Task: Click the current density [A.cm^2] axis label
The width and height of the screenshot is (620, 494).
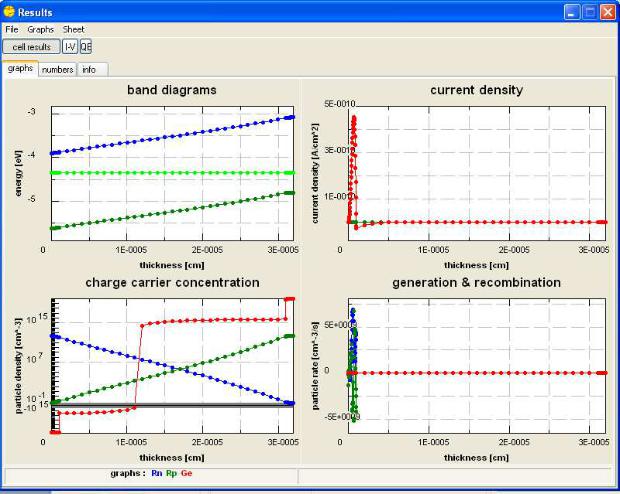Action: click(x=315, y=173)
